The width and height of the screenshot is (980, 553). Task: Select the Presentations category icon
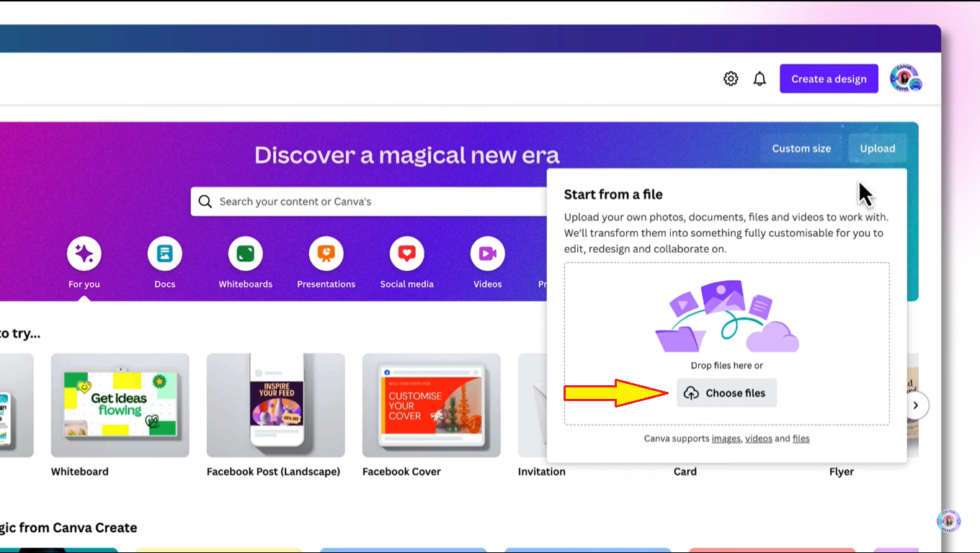(x=326, y=253)
